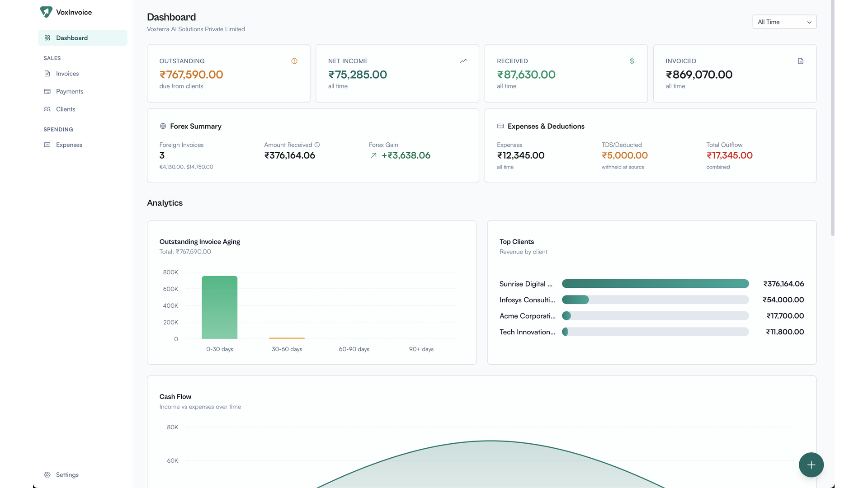Click the Received dollar sign icon
Screen dimensions: 868x488
coord(632,61)
